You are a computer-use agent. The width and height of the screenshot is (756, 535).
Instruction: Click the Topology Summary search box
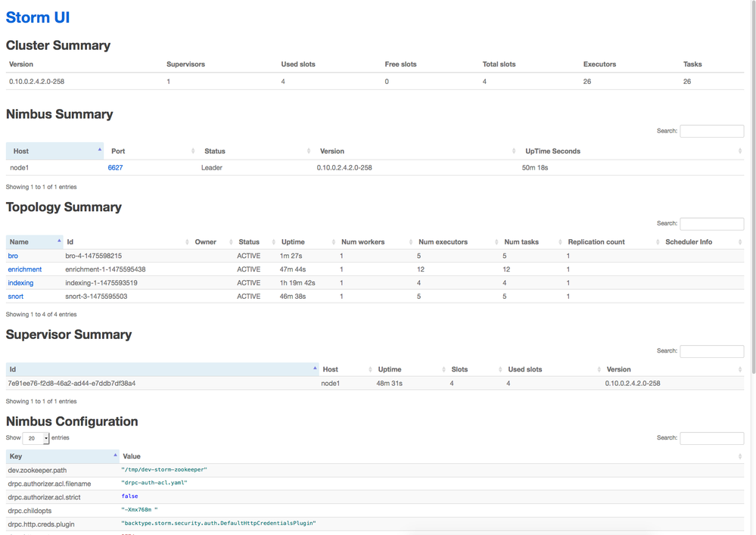[711, 223]
